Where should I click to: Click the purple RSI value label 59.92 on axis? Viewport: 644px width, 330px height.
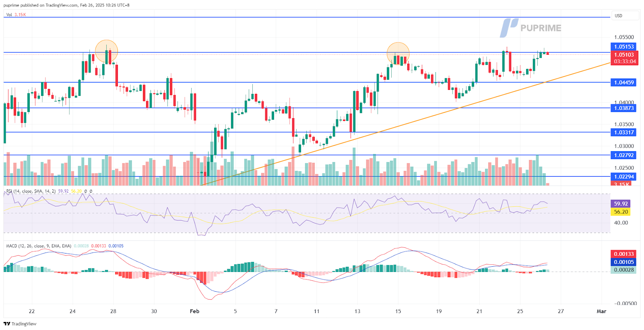[621, 204]
